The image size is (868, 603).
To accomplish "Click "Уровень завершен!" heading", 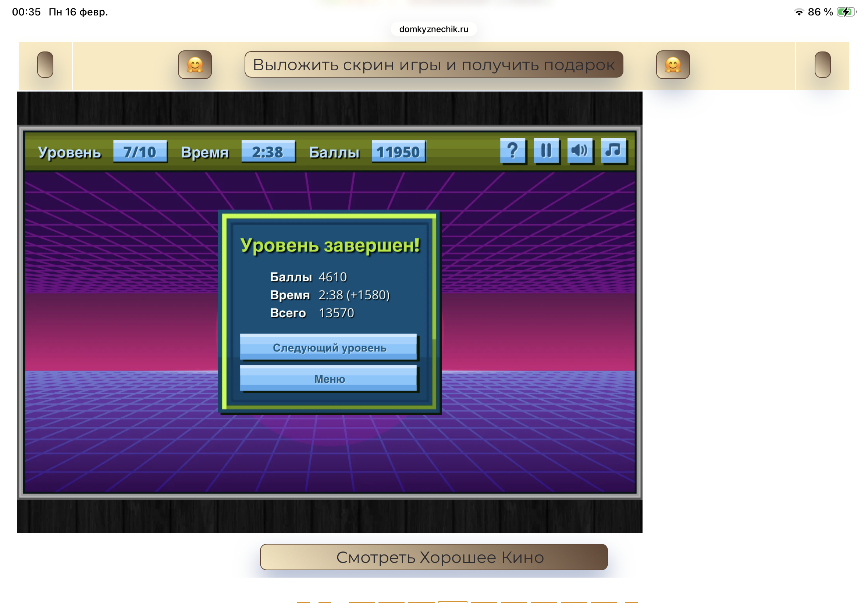I will pos(330,245).
